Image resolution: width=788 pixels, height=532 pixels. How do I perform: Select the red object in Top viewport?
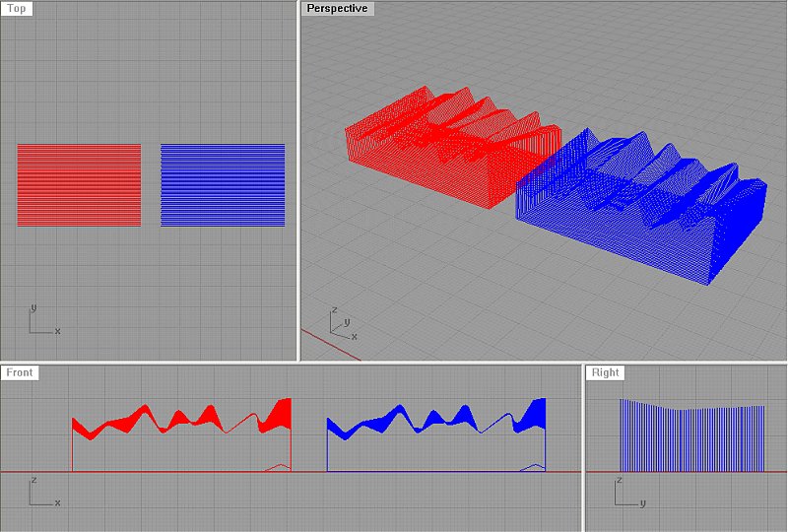[x=79, y=185]
